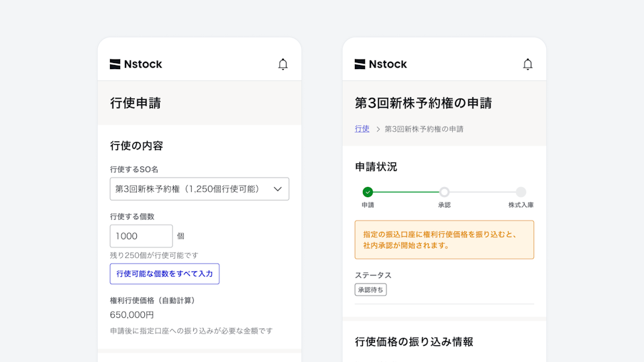Click the breadcrumb chevron separator after 行使
The width and height of the screenshot is (644, 362).
[378, 129]
